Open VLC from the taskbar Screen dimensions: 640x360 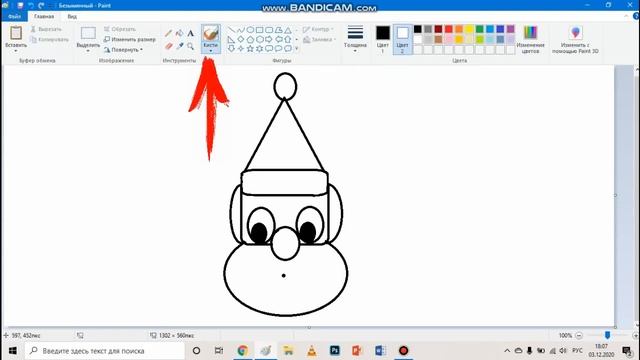311,351
